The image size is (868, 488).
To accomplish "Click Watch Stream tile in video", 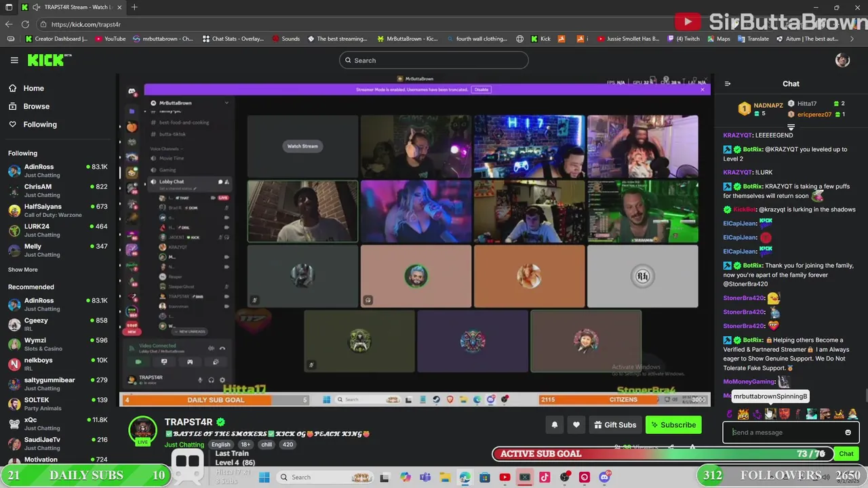I will (x=302, y=146).
